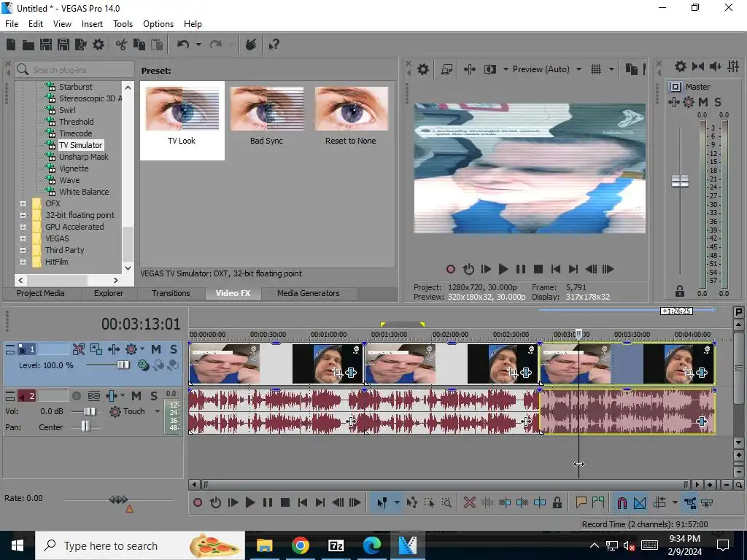Click Preview on external monitor icon
Image resolution: width=747 pixels, height=560 pixels.
446,69
